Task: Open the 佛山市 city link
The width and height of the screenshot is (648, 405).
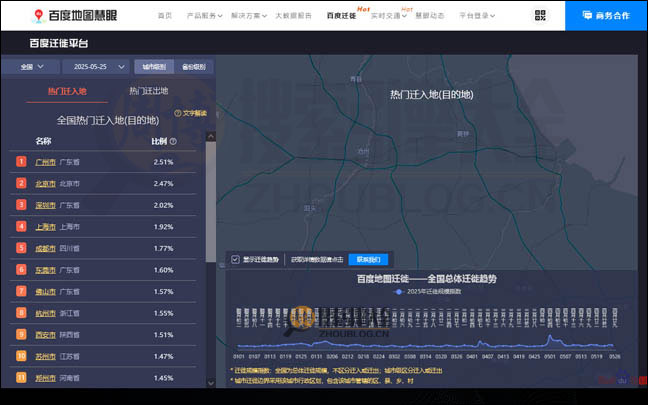Action: [45, 291]
